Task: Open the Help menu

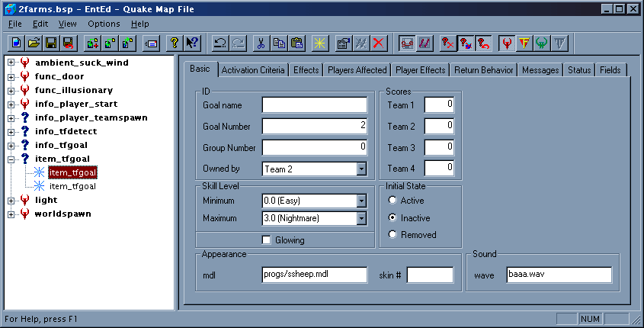Action: (140, 24)
